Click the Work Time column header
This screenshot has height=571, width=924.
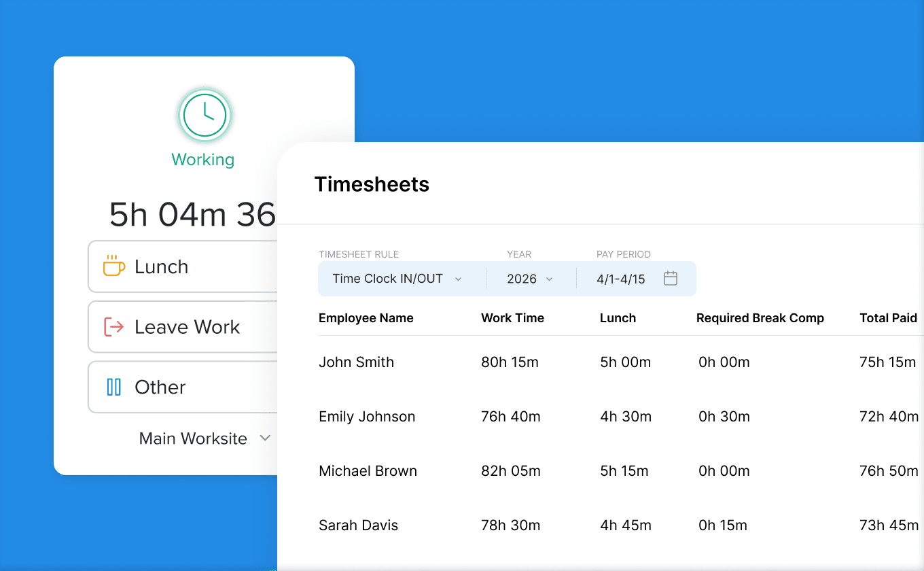(512, 317)
